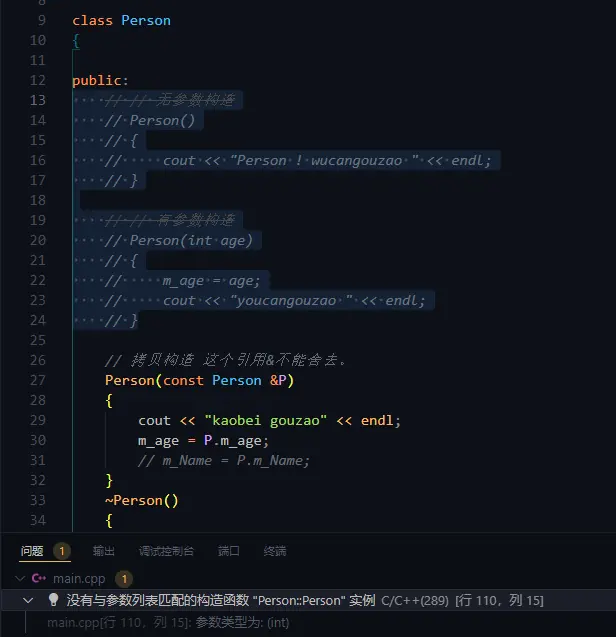The image size is (616, 637).
Task: Select the main.cpp file entry in problems
Action: [x=79, y=578]
